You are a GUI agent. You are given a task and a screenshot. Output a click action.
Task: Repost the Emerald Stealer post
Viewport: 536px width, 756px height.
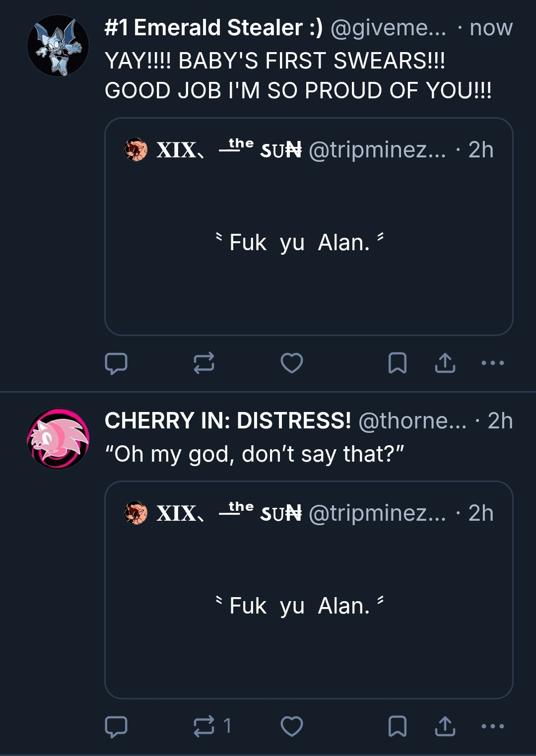(203, 363)
